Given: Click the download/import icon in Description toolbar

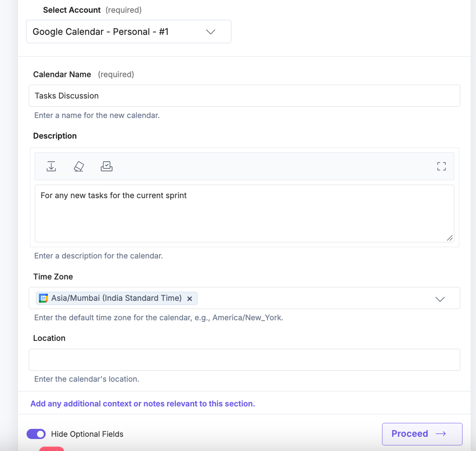Looking at the screenshot, I should (x=51, y=166).
